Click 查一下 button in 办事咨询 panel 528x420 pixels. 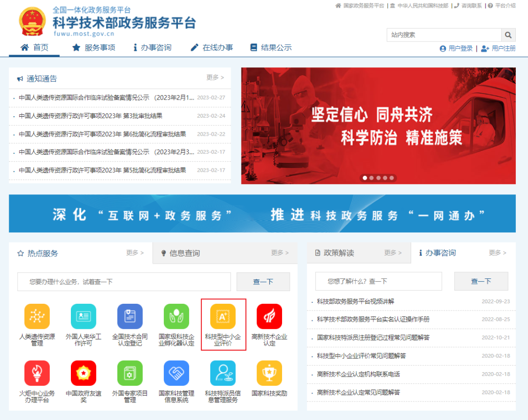coord(481,281)
